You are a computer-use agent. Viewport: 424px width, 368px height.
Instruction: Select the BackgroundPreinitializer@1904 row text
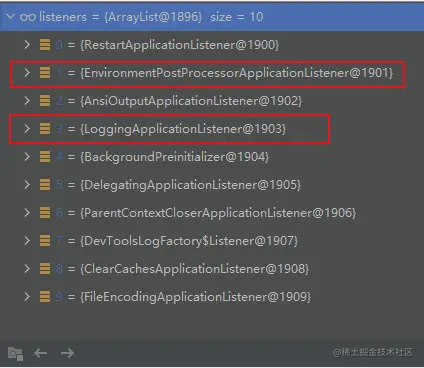pyautogui.click(x=174, y=157)
